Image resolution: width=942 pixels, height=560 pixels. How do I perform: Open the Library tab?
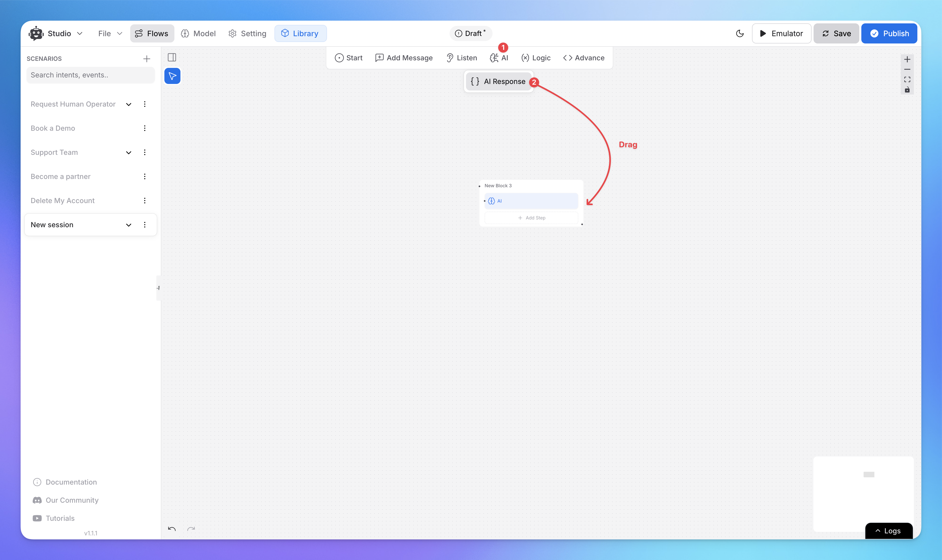[300, 33]
